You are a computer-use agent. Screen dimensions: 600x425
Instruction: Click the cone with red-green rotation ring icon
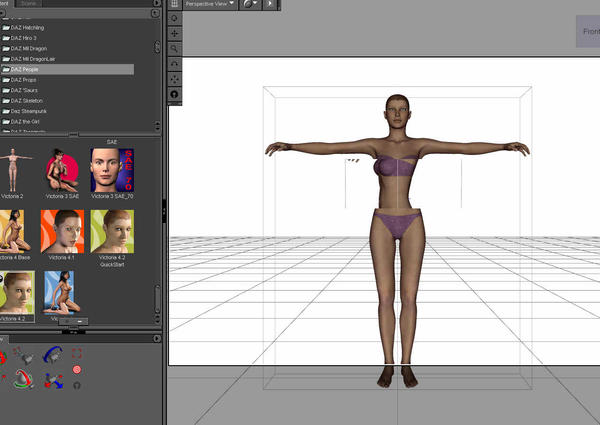(24, 379)
